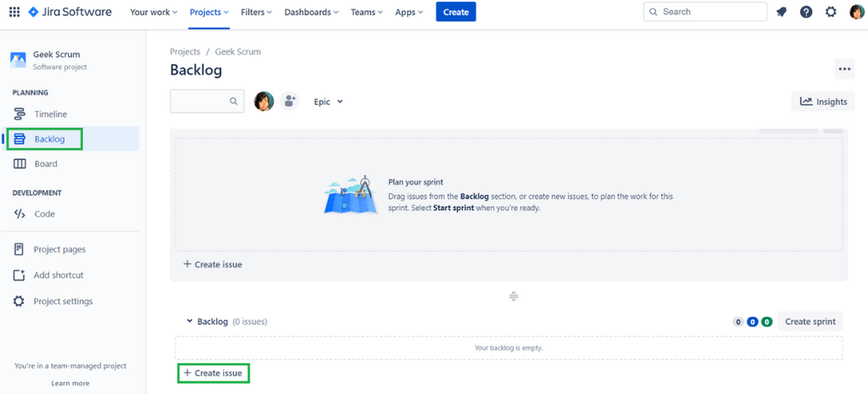Viewport: 868px width, 394px height.
Task: Open the Insights button
Action: pos(823,102)
